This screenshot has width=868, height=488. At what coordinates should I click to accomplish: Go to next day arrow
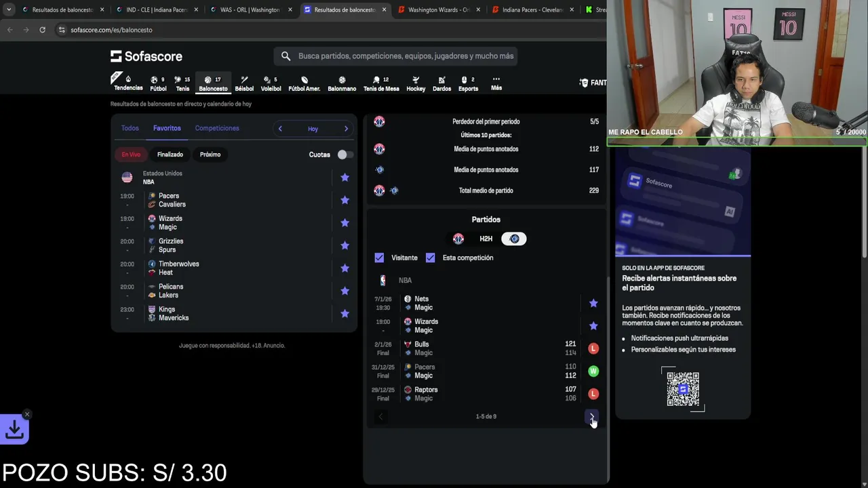346,129
